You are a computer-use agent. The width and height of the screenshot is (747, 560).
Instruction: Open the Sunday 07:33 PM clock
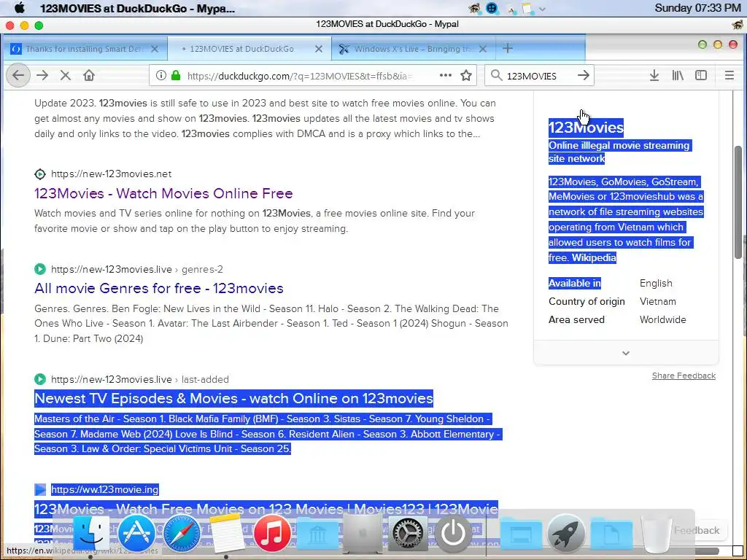point(697,8)
